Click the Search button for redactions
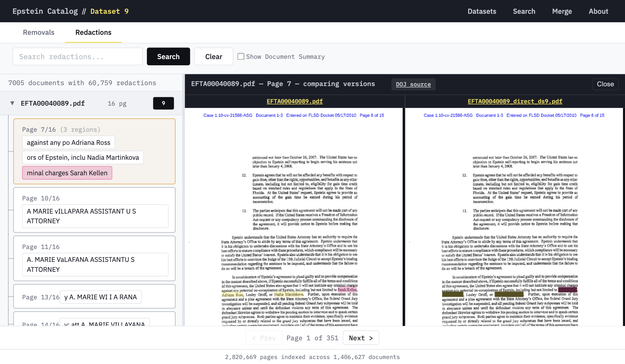The image size is (625, 364). (x=168, y=56)
